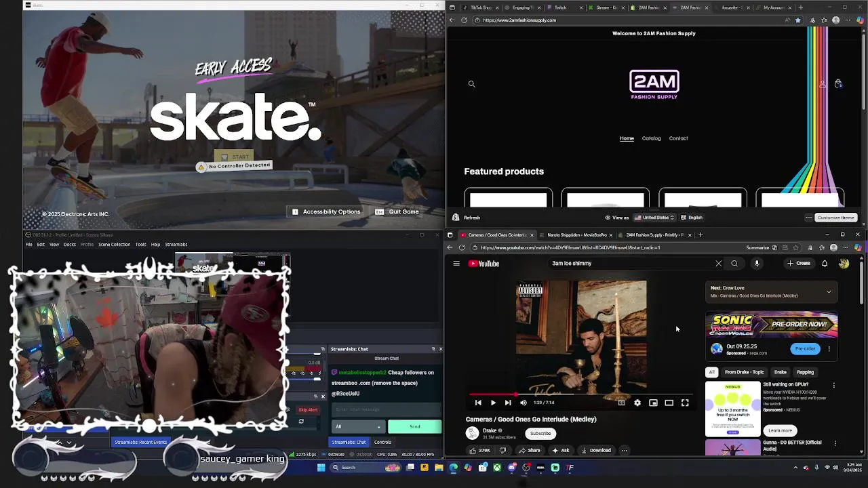
Task: Toggle closed captions in YouTube player
Action: pyautogui.click(x=621, y=403)
